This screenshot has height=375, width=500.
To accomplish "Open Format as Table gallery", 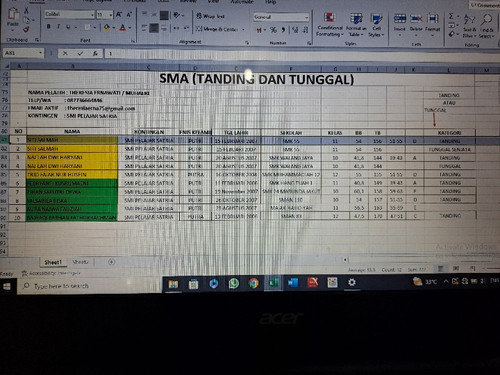I will click(356, 24).
